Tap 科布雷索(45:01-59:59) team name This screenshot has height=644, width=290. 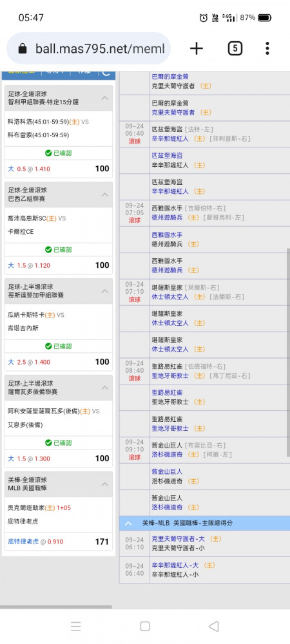click(x=38, y=135)
